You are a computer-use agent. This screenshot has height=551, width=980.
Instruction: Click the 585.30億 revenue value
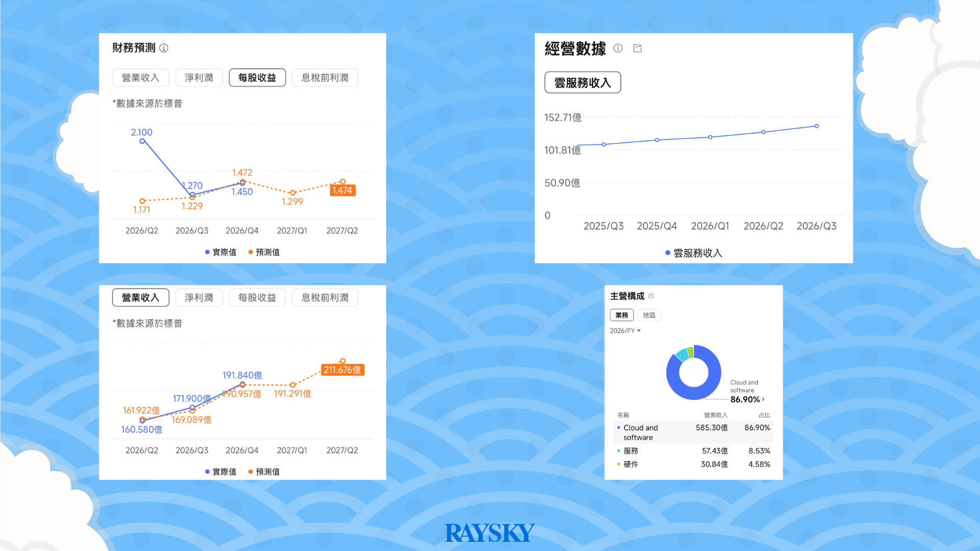pos(712,428)
